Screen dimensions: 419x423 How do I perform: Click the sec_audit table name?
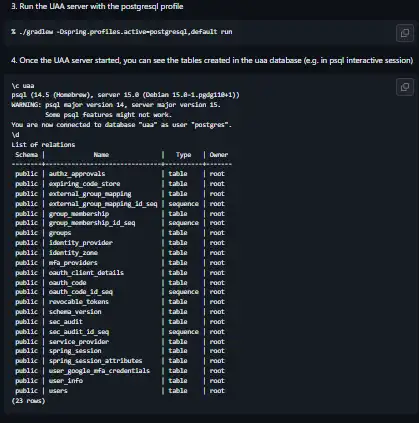(x=66, y=322)
